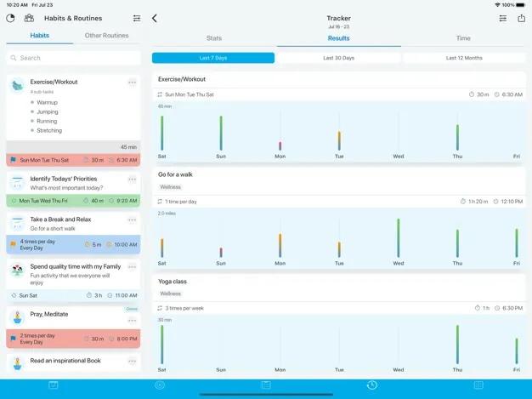Click the 1 time per day label

[x=181, y=202]
